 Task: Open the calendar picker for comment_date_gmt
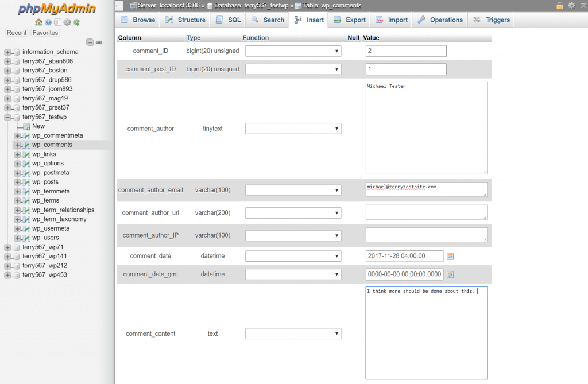click(450, 274)
